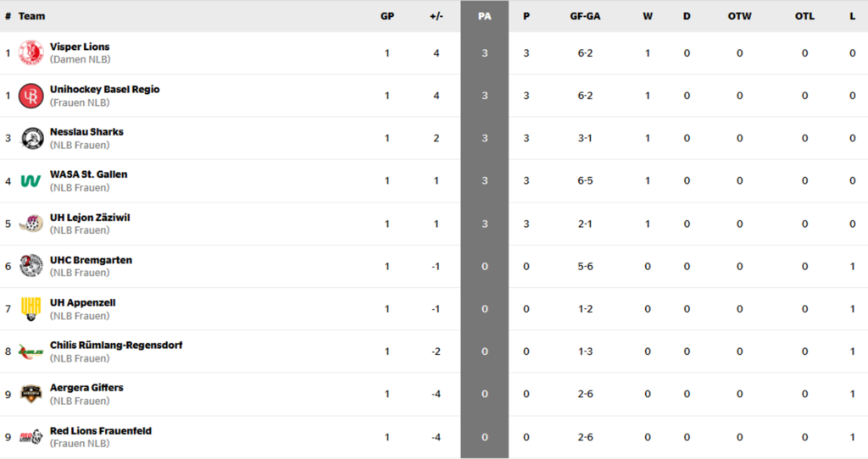868x459 pixels.
Task: Click the Chilis Rümlang-Regensdorf logo
Action: point(31,351)
